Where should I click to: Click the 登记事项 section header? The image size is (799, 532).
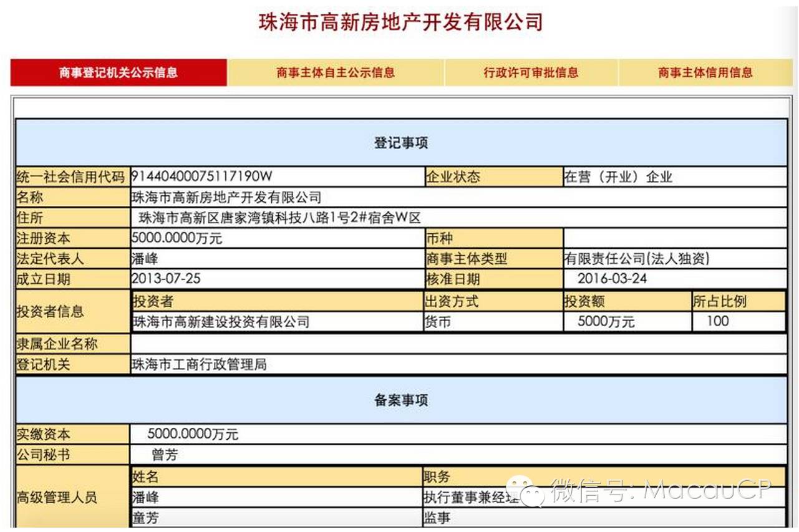click(x=401, y=143)
